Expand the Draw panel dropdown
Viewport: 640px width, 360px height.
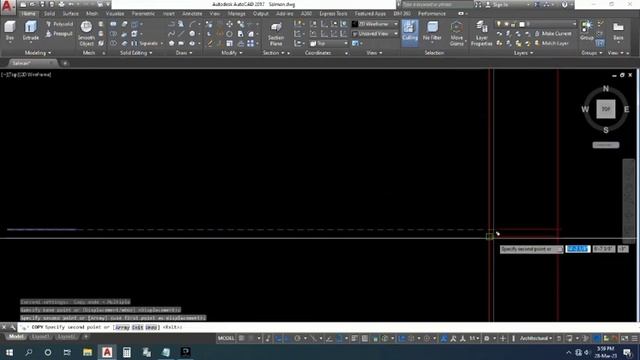point(184,53)
